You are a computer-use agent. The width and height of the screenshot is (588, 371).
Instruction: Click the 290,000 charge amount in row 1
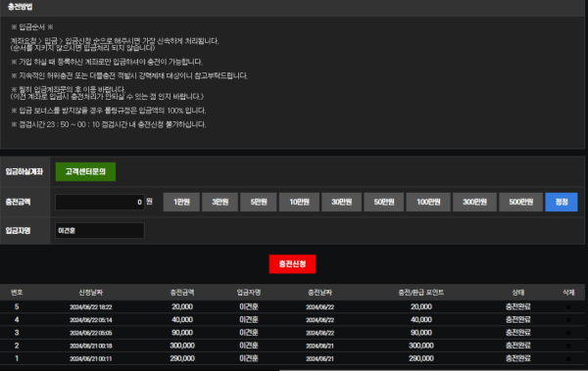pos(182,358)
